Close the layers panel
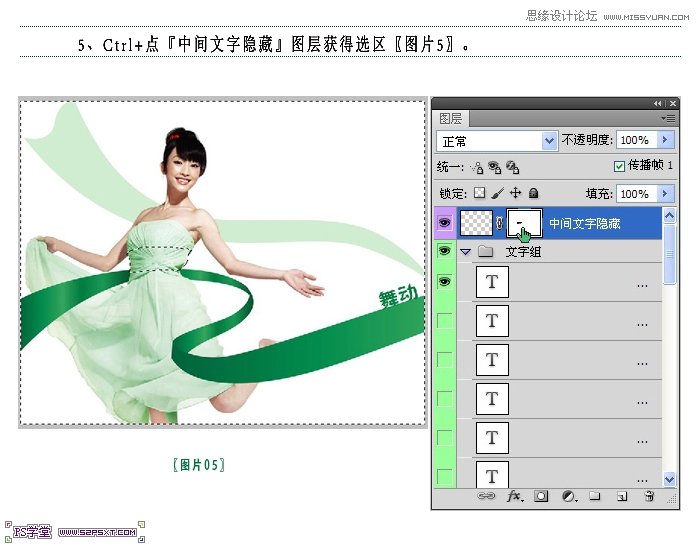The height and width of the screenshot is (548, 700). [x=673, y=103]
